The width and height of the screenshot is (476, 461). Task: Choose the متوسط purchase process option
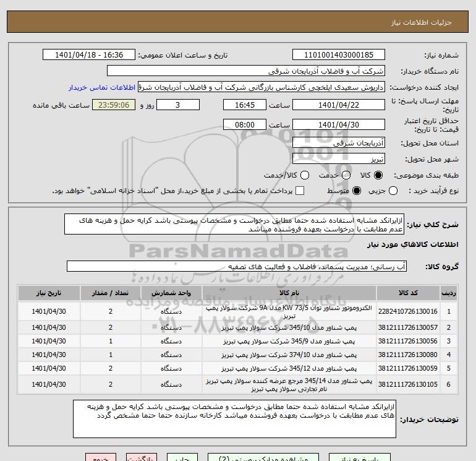point(357,191)
